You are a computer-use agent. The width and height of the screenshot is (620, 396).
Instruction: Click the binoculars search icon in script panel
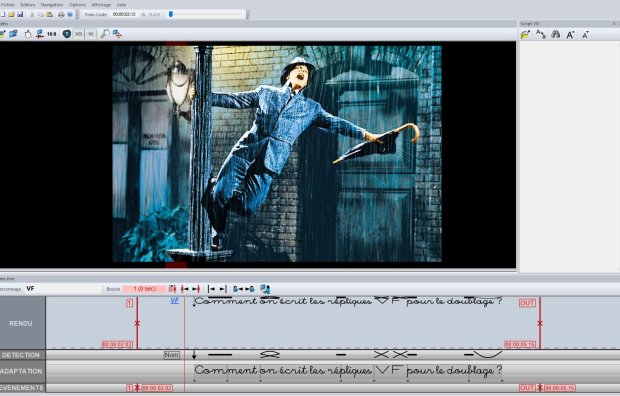556,34
